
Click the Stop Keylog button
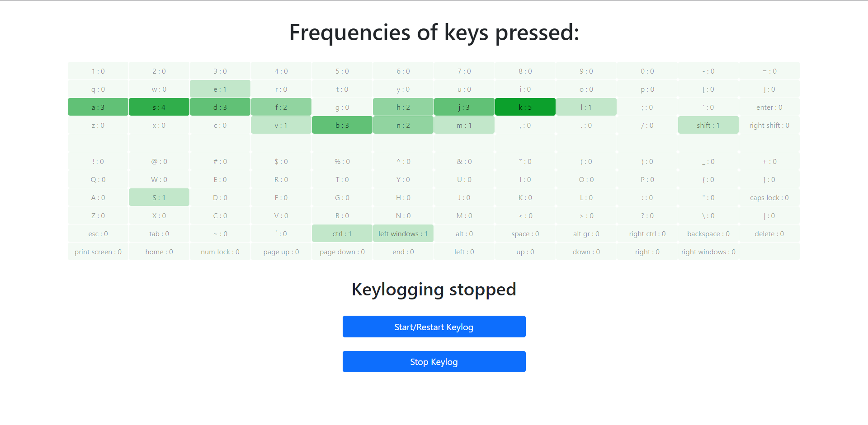tap(434, 361)
